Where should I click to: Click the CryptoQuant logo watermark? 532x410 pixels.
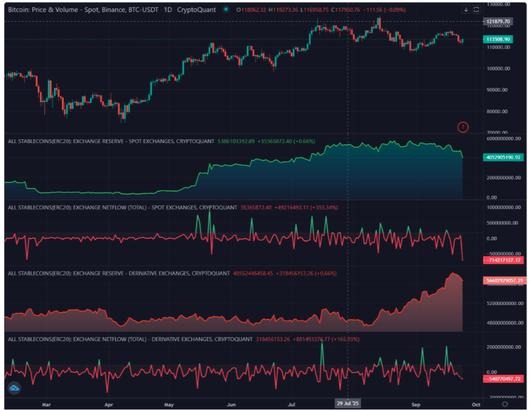tap(14, 388)
